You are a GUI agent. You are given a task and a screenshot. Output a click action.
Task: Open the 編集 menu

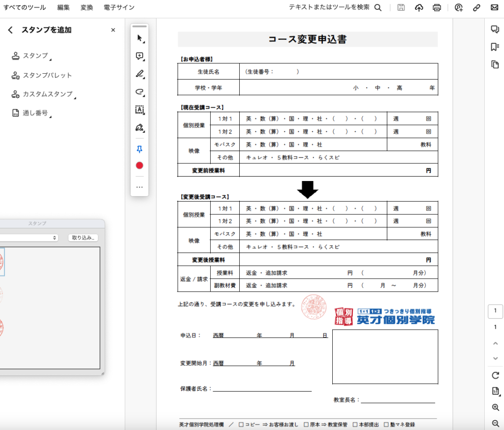(x=63, y=7)
